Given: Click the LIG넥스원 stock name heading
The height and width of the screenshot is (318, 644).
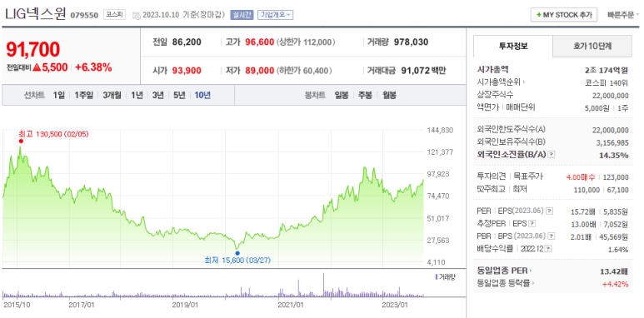Looking at the screenshot, I should [35, 14].
